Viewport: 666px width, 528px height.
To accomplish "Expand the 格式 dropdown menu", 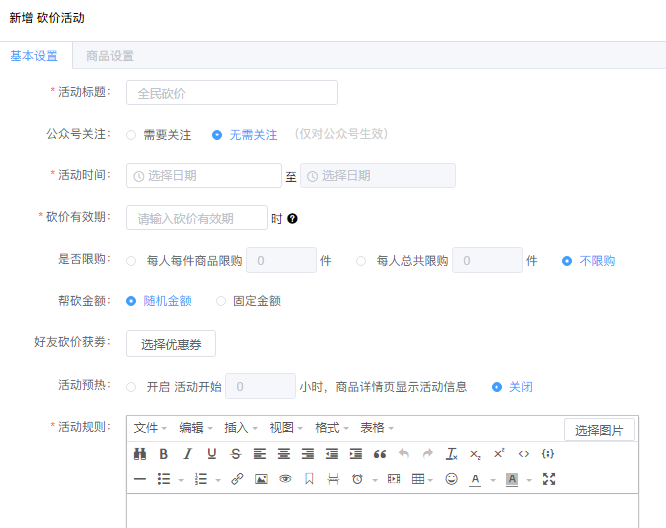I will point(332,428).
